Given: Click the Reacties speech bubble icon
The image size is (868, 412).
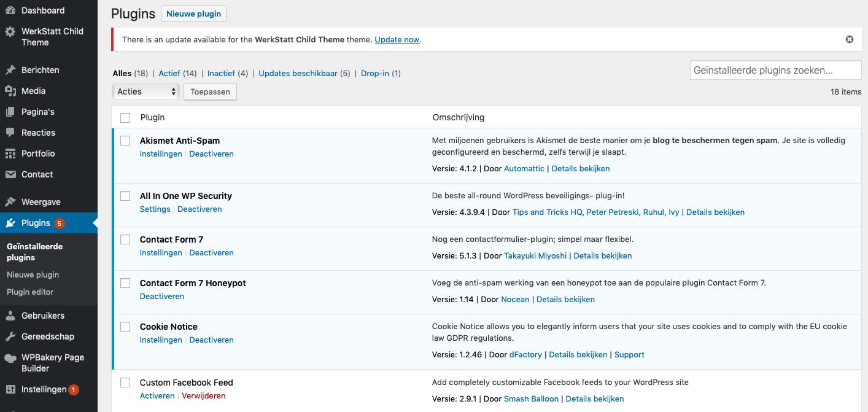Looking at the screenshot, I should click(10, 133).
